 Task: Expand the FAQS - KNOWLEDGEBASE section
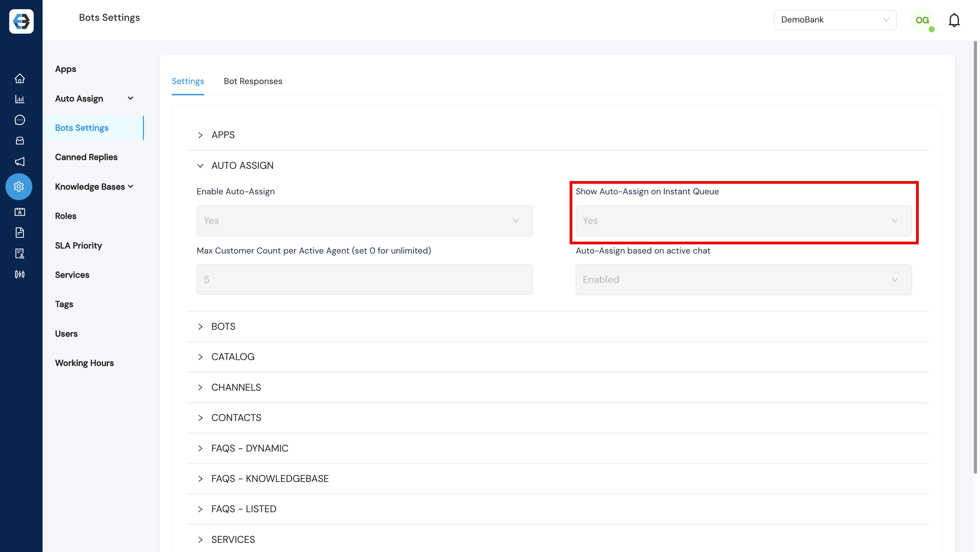(x=557, y=479)
